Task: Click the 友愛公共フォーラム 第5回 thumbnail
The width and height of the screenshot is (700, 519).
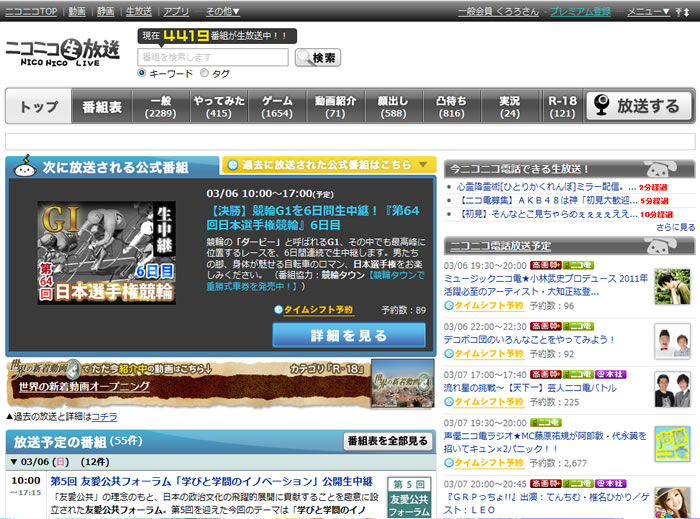Action: (409, 498)
